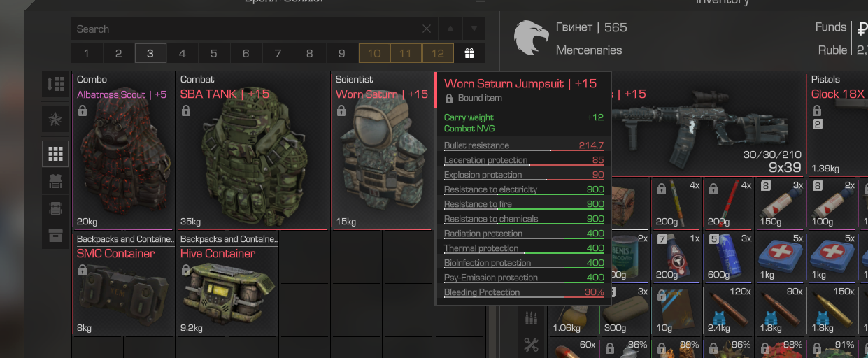
Task: Select stash page 3 tab
Action: 150,53
